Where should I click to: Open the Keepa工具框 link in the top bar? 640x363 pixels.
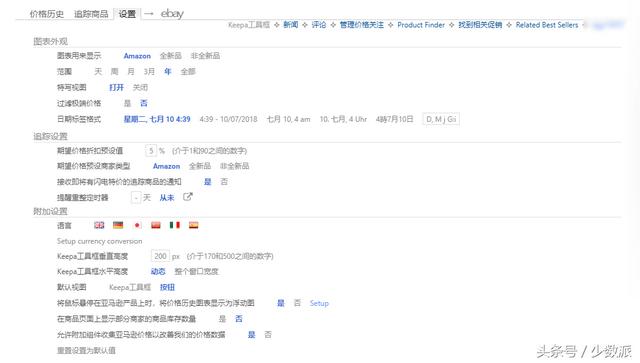pos(249,25)
